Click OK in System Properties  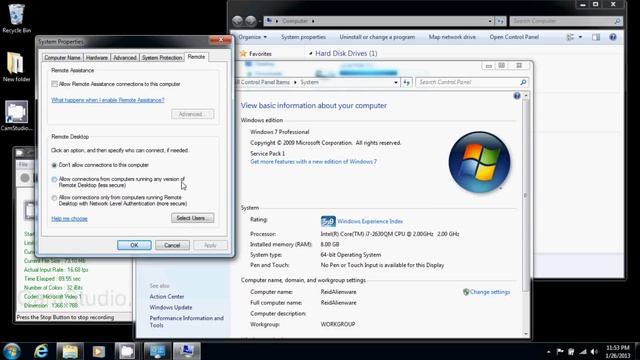coord(134,245)
